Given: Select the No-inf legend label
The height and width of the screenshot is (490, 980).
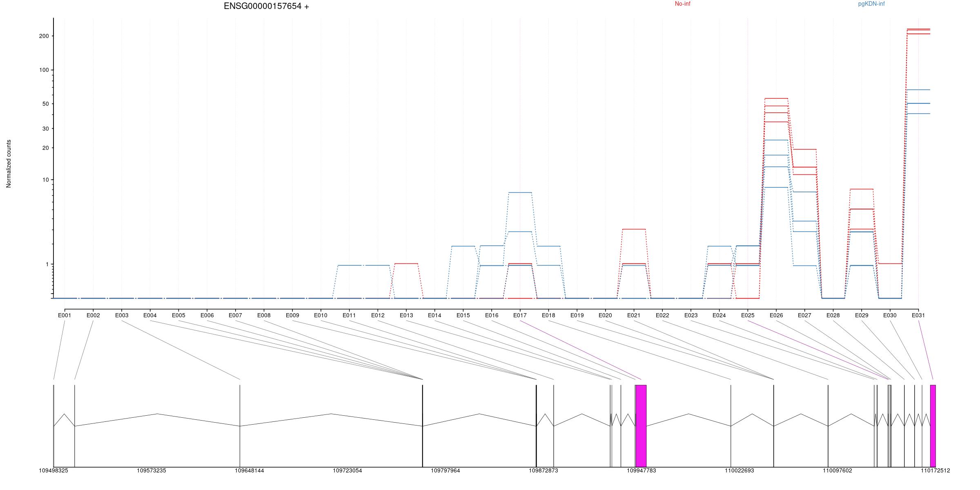Looking at the screenshot, I should [x=683, y=4].
